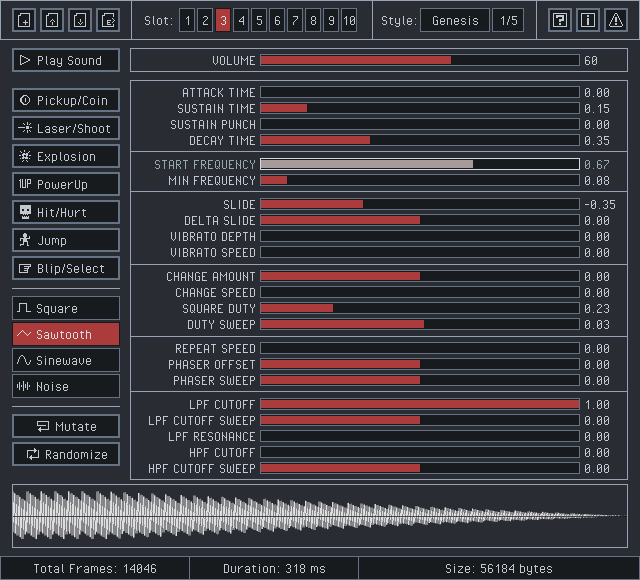Screen dimensions: 640x580
Task: Click the Export wave icon
Action: [108, 20]
